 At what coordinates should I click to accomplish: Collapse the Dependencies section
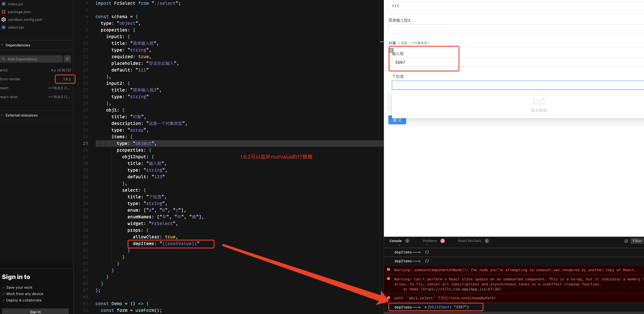point(3,45)
